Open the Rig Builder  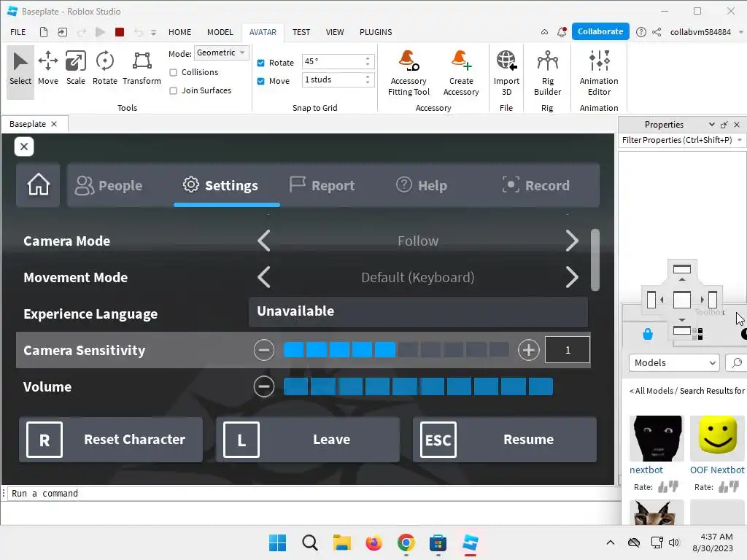point(547,74)
